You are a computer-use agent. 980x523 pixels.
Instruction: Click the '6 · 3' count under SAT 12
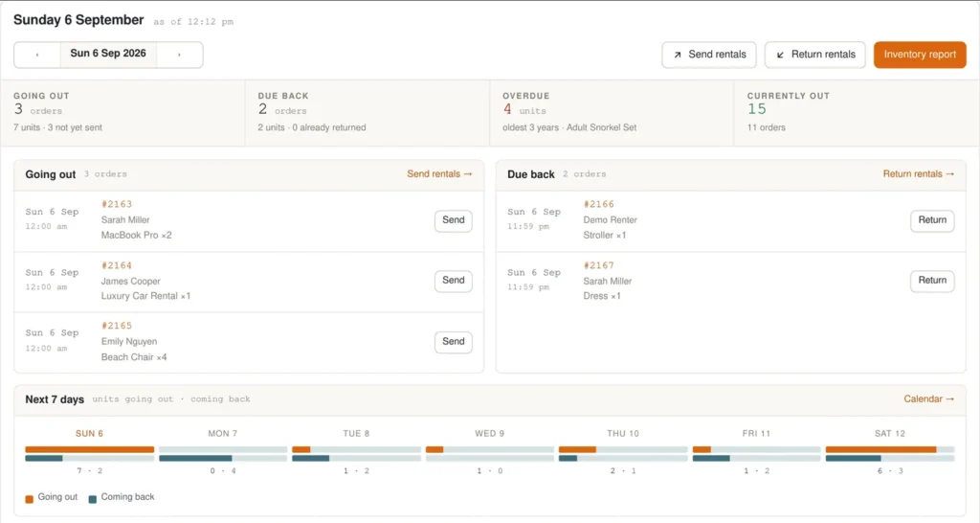tap(890, 470)
